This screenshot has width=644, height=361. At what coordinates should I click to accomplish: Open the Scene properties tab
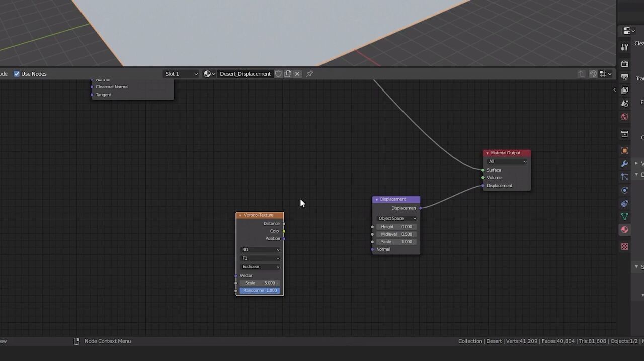pos(624,103)
